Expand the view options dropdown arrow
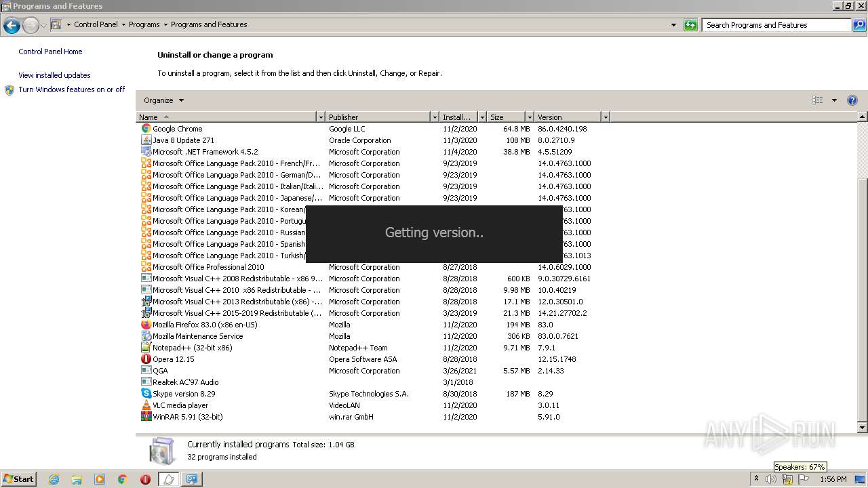The width and height of the screenshot is (868, 488). [834, 100]
